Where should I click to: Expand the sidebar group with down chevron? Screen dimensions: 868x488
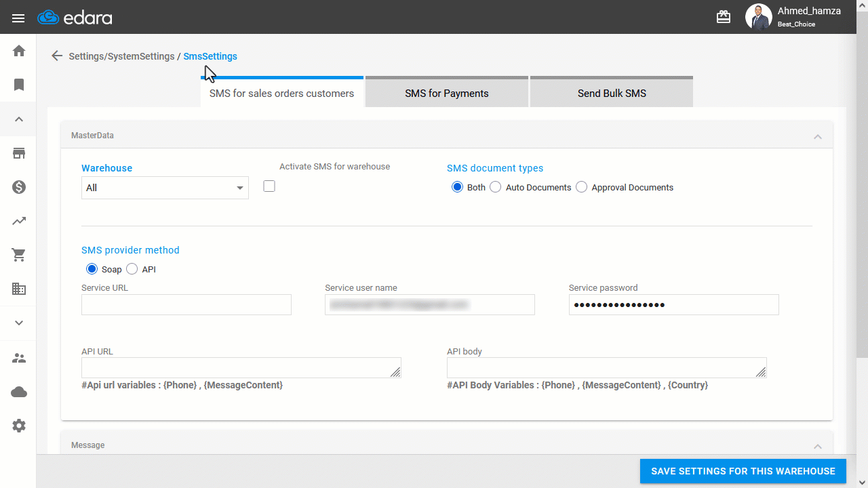[x=19, y=323]
